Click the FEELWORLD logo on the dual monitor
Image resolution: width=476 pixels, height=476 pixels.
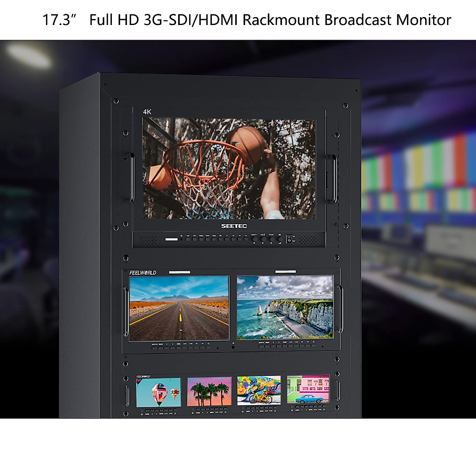143,273
